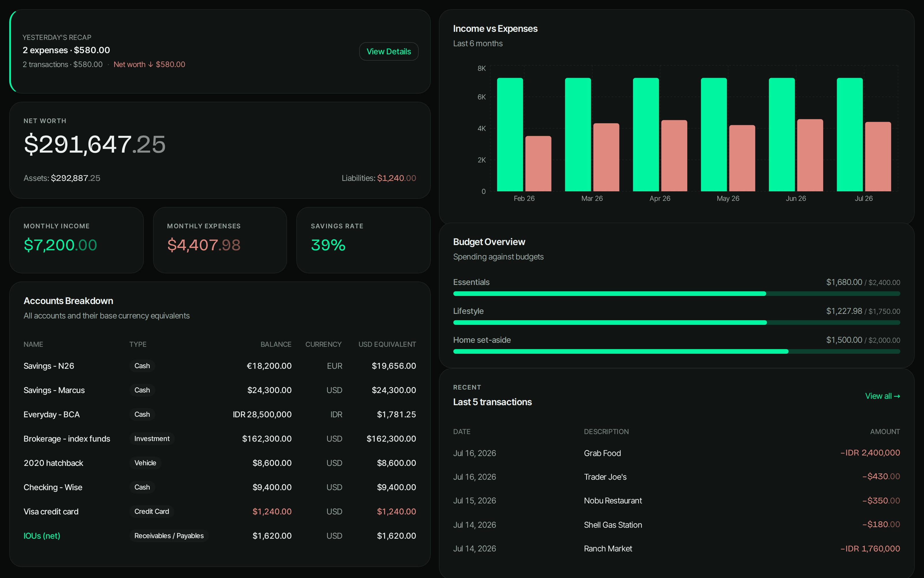Click the $19,656.00 USD equivalent
Screen dimensions: 924x578
[394, 366]
